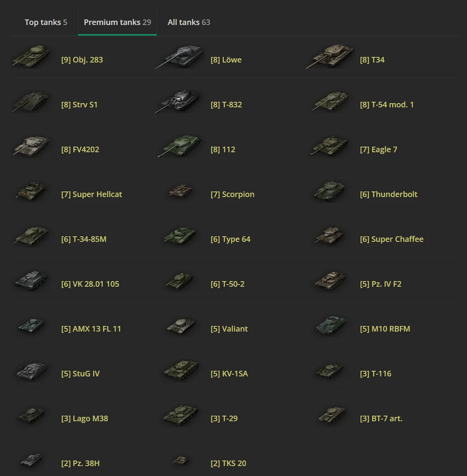This screenshot has width=467, height=476.
Task: Click the FV4202 tank icon
Action: pyautogui.click(x=31, y=146)
